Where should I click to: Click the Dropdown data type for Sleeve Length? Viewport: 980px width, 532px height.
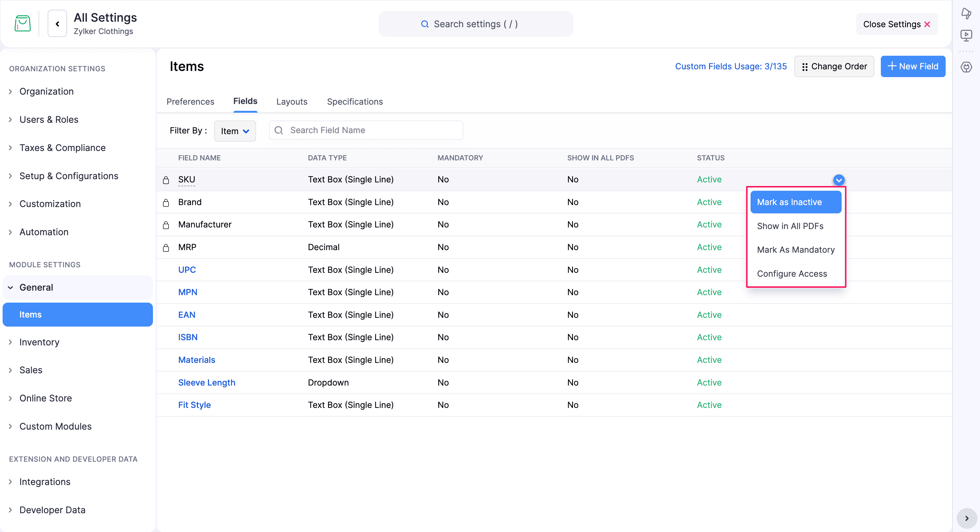[328, 383]
